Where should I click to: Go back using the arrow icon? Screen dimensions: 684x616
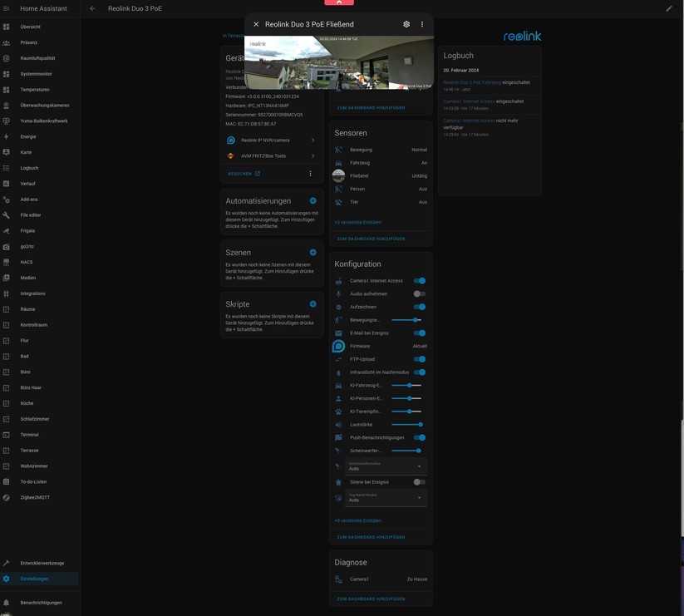point(92,8)
